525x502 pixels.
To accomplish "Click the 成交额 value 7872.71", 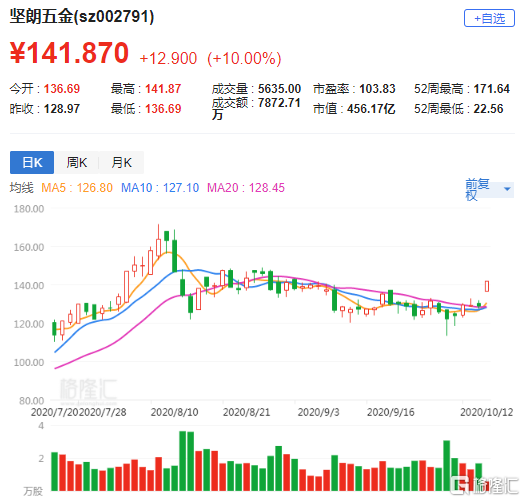I will point(279,102).
